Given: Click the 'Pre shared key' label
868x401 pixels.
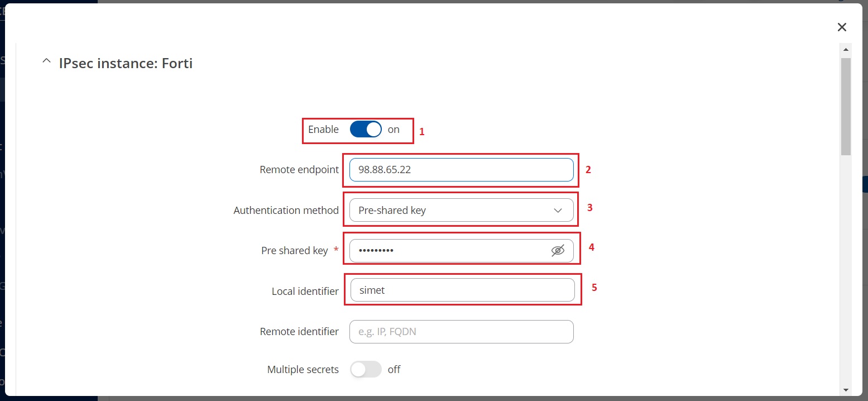Looking at the screenshot, I should (x=294, y=251).
